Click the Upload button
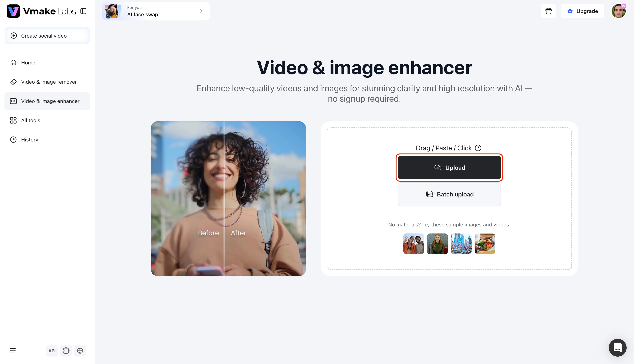634x364 pixels. (x=449, y=168)
